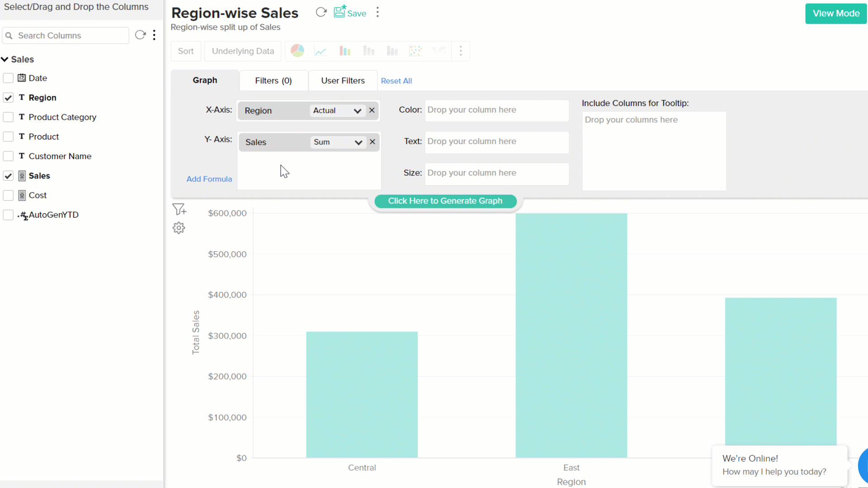Enable the Cost column checkbox
Screen dimensions: 868x488
[8, 195]
